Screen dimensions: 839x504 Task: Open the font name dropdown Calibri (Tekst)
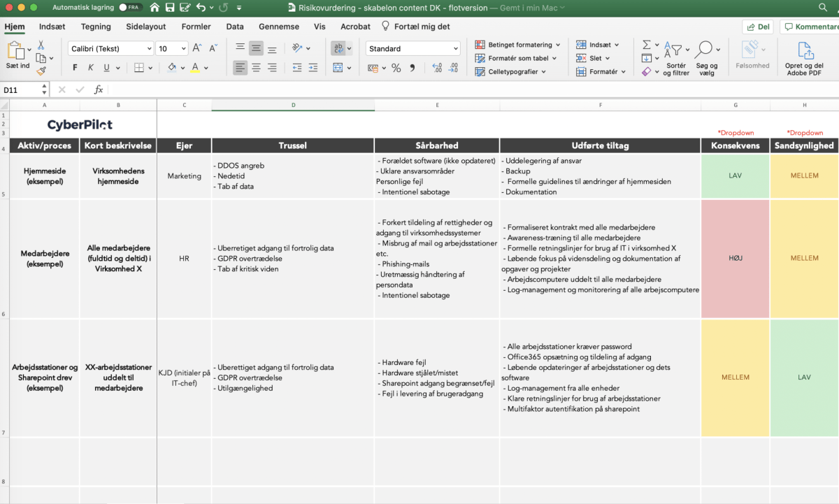(x=110, y=48)
